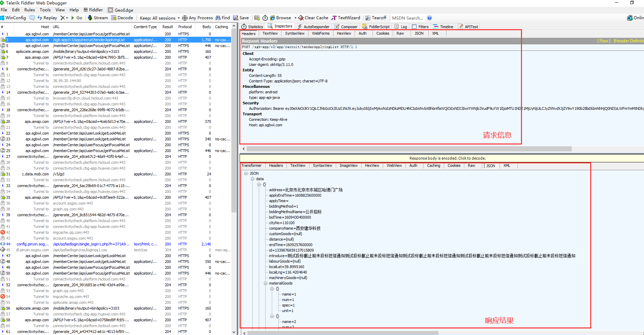
Task: Toggle Decode in the toolbar
Action: [122, 18]
